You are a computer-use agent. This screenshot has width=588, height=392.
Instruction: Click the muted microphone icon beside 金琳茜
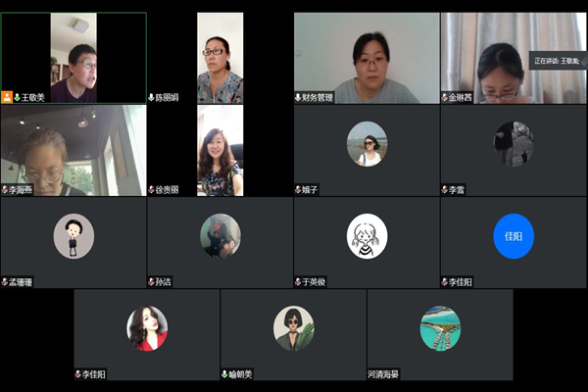coord(445,98)
